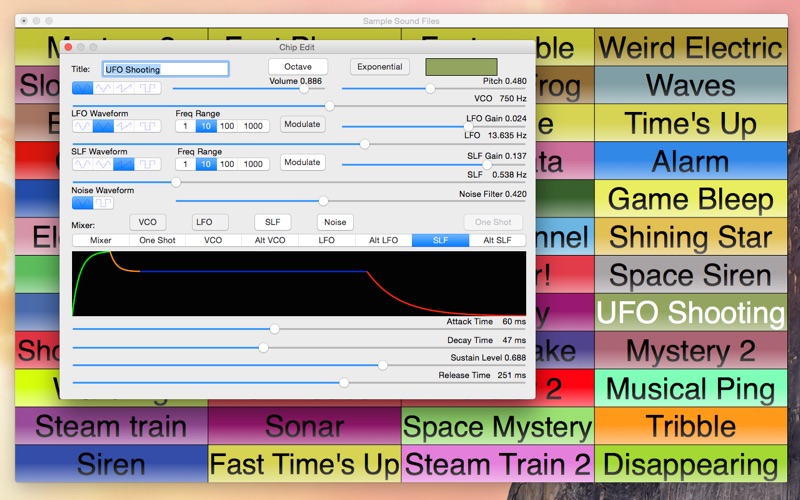Click into the Title text field
The width and height of the screenshot is (800, 500).
pyautogui.click(x=165, y=69)
